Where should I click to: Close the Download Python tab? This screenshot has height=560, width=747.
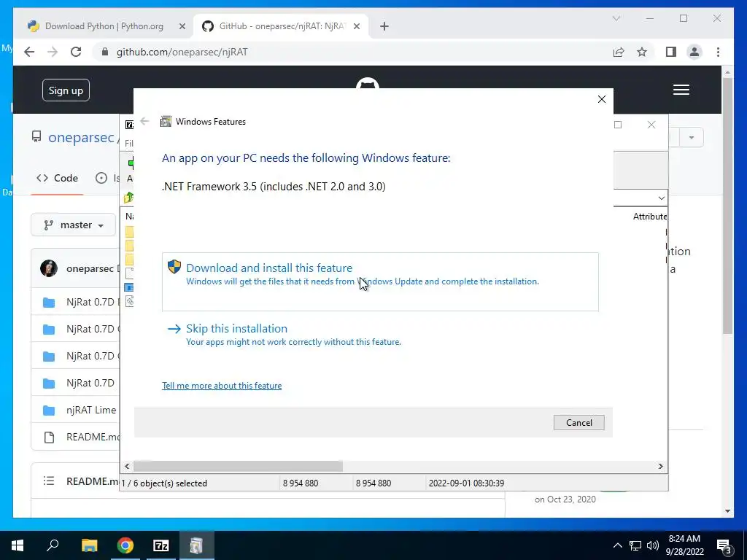pos(182,26)
